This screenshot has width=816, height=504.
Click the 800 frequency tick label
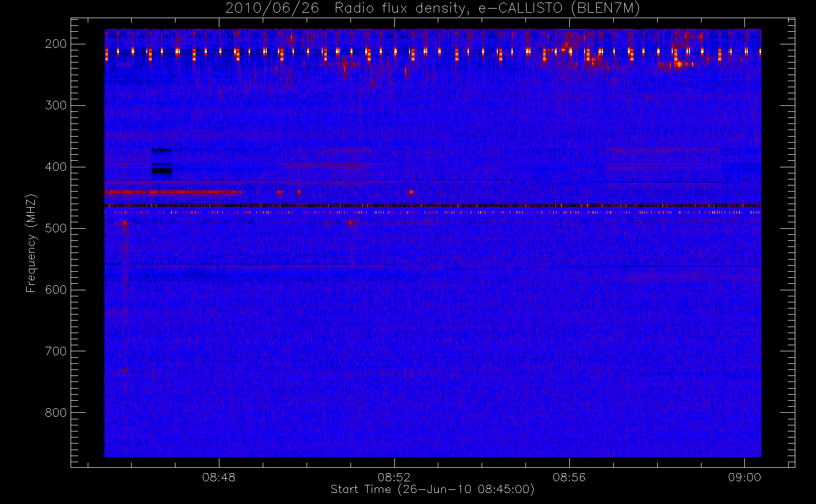pos(56,413)
